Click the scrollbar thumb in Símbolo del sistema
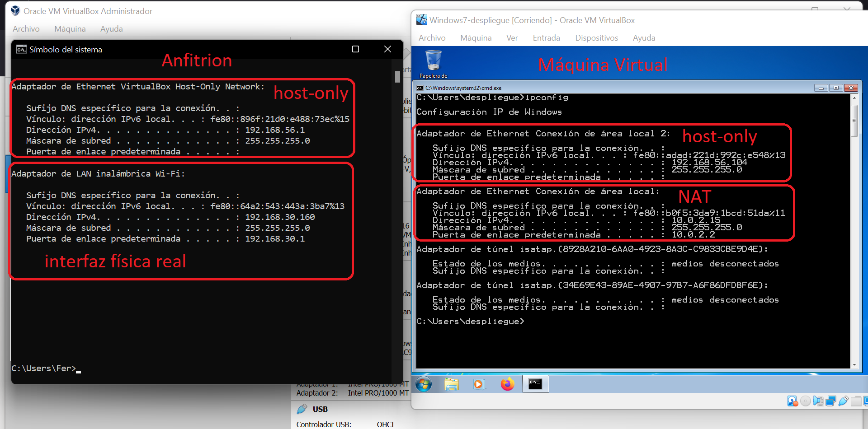This screenshot has height=429, width=868. [397, 77]
